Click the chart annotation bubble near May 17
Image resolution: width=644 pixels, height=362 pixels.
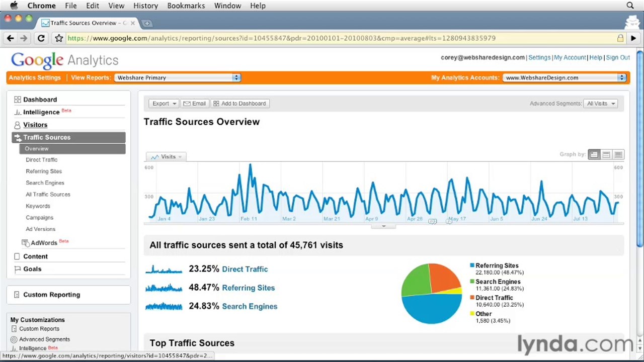click(x=449, y=222)
